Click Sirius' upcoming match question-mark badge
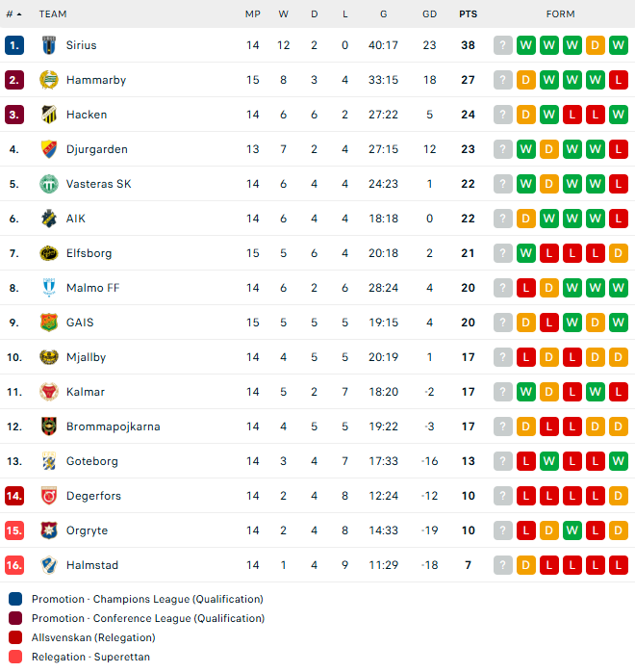Screen dimensions: 635x672 [503, 45]
